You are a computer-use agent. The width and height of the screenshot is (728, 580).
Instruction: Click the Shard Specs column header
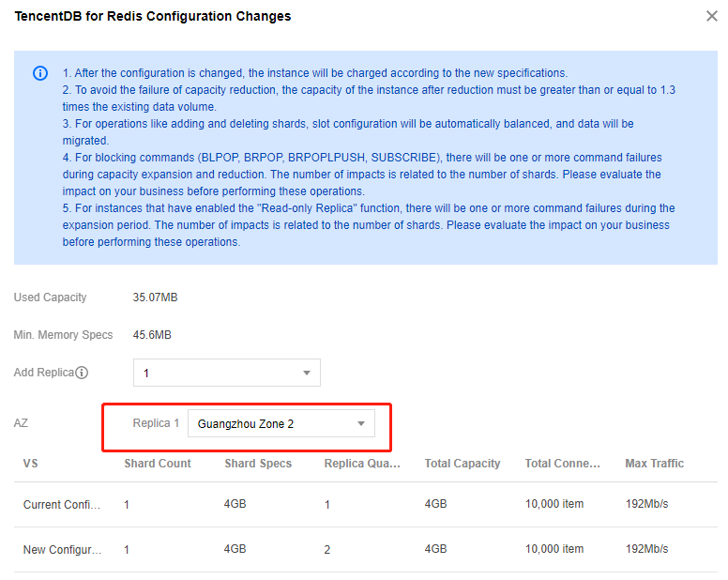pos(258,464)
